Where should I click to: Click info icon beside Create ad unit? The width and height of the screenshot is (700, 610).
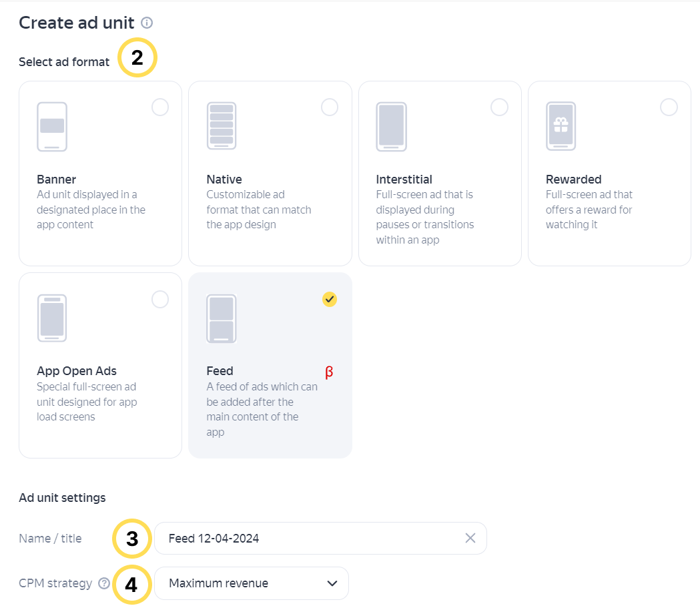pyautogui.click(x=147, y=23)
